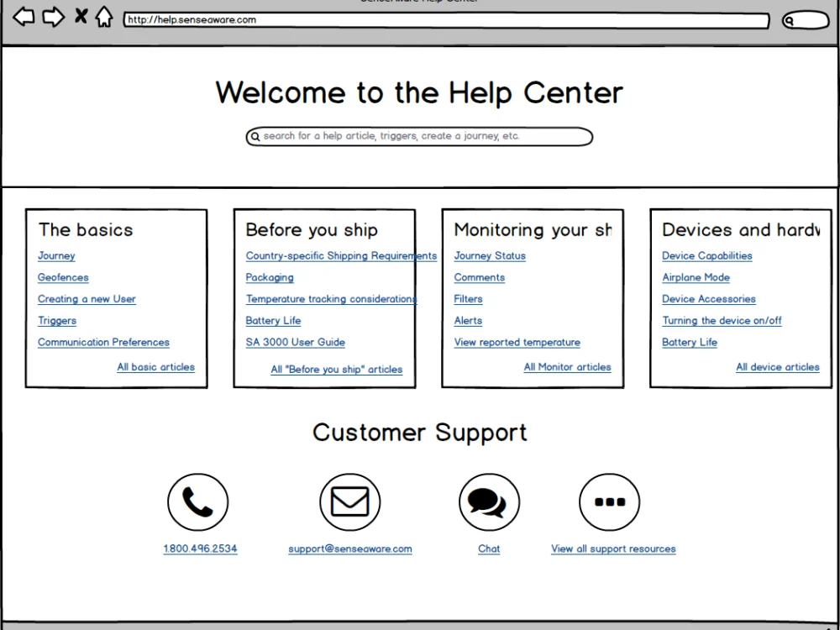The width and height of the screenshot is (840, 630).
Task: Click the Welcome to the Help Center title
Action: coord(419,92)
